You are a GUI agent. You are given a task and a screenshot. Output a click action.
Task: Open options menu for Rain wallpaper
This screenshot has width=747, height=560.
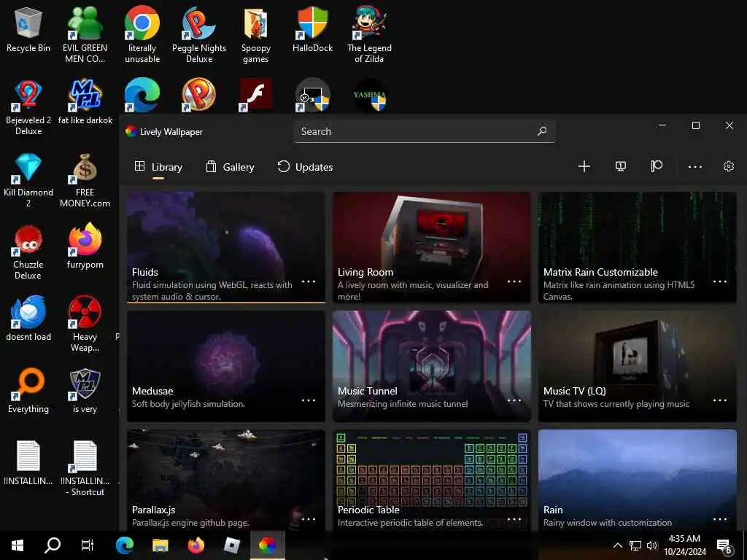click(720, 518)
